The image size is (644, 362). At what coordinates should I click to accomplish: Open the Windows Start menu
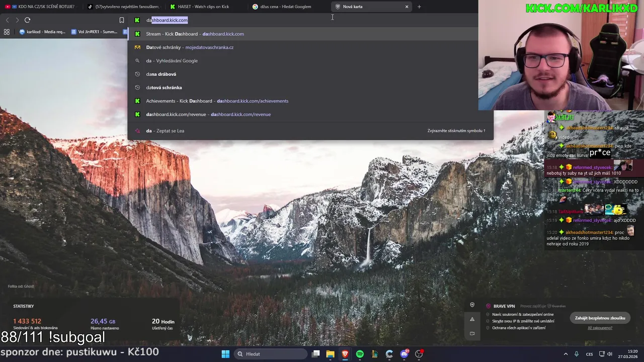point(225,354)
